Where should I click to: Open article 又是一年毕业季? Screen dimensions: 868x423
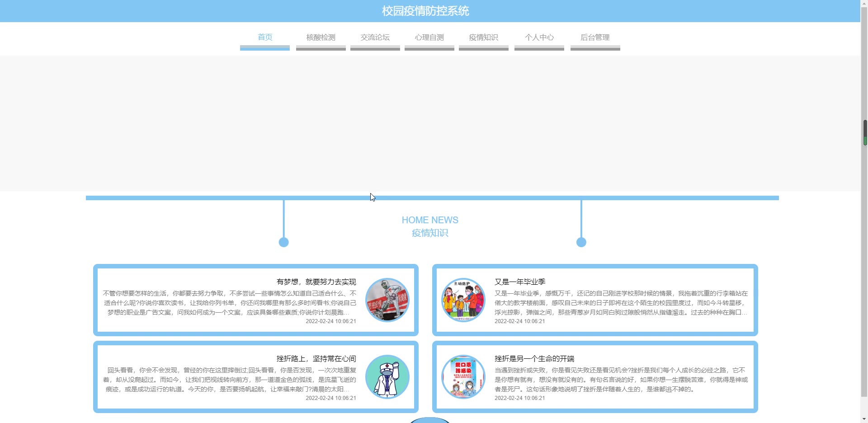520,282
